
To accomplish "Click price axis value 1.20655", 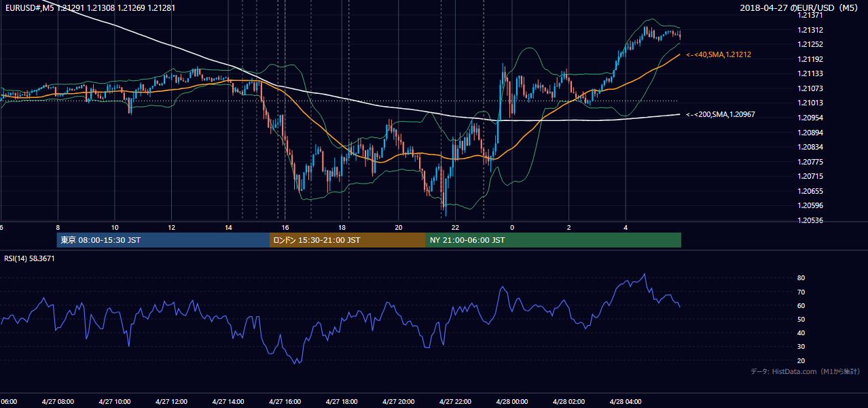I will click(811, 191).
